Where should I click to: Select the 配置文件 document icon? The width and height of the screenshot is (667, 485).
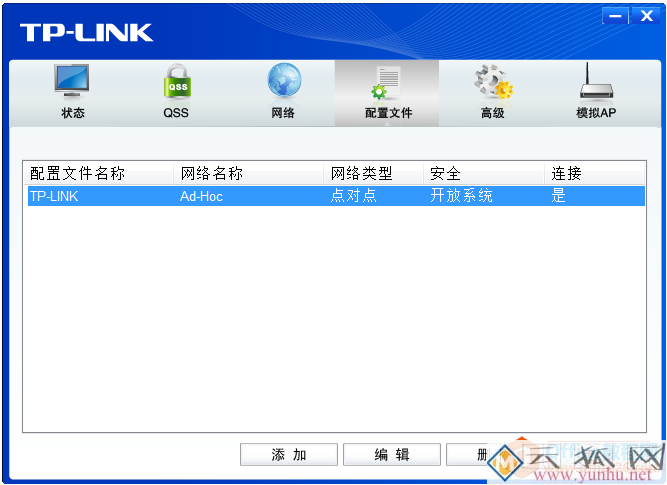(x=386, y=82)
